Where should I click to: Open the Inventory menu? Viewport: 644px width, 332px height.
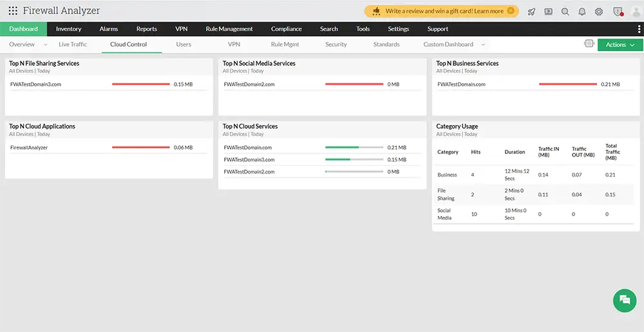coord(69,29)
